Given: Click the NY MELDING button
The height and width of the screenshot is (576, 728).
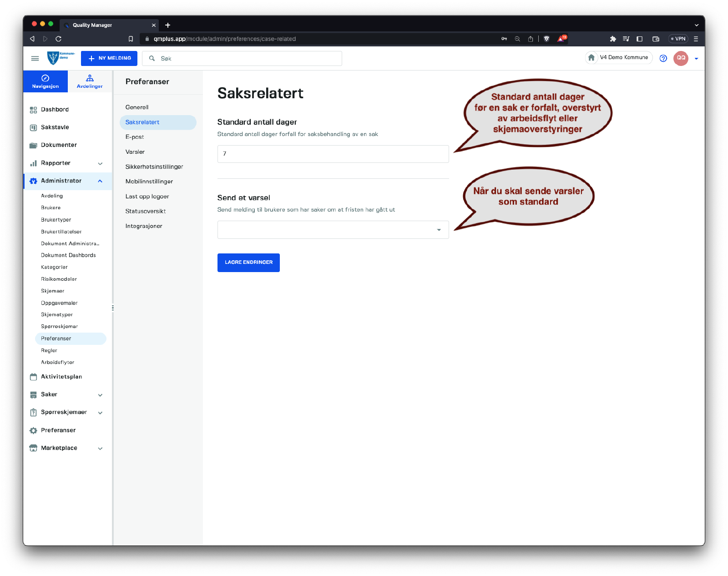Looking at the screenshot, I should (109, 58).
